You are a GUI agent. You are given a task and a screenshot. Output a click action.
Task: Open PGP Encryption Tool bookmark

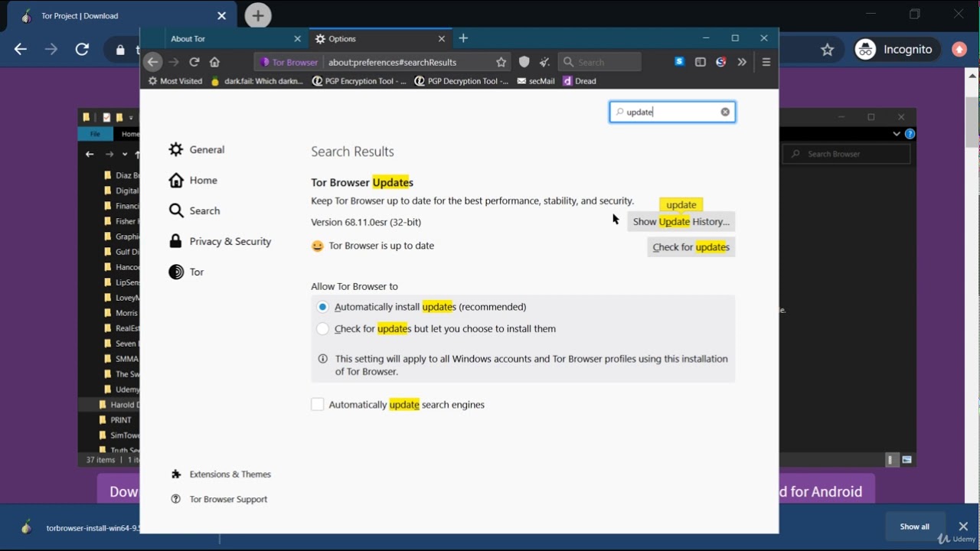[360, 81]
